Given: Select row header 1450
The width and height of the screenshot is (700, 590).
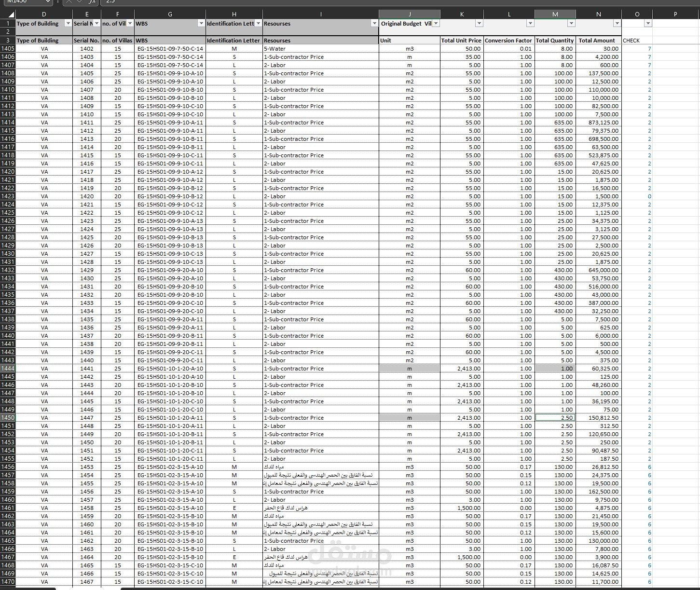Looking at the screenshot, I should click(8, 418).
